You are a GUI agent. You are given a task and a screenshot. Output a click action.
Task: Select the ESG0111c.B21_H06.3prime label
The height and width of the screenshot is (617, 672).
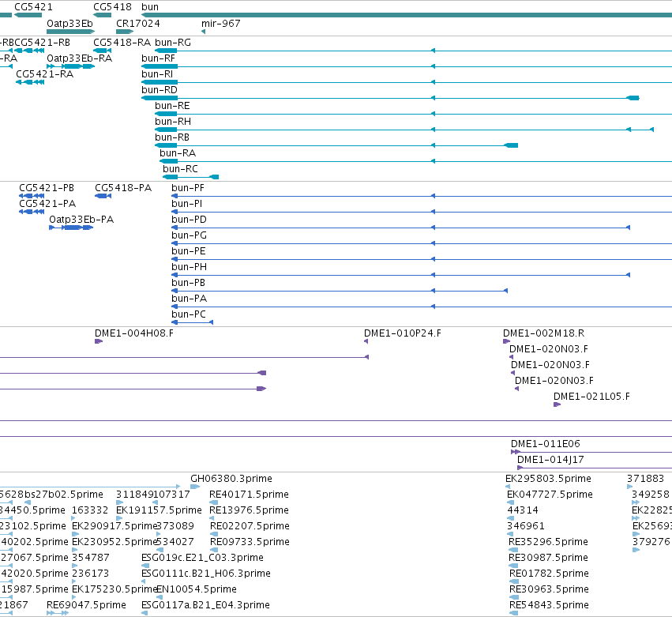click(206, 574)
